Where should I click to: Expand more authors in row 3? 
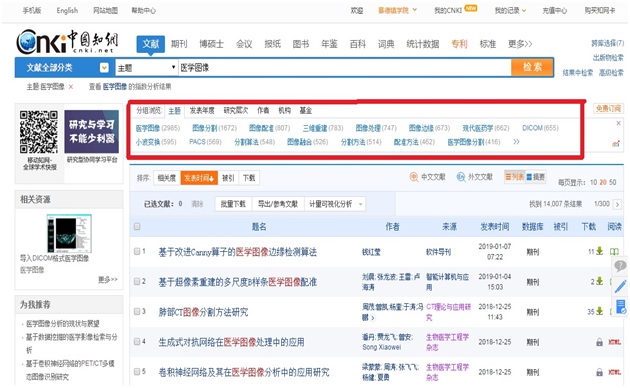[x=373, y=318]
